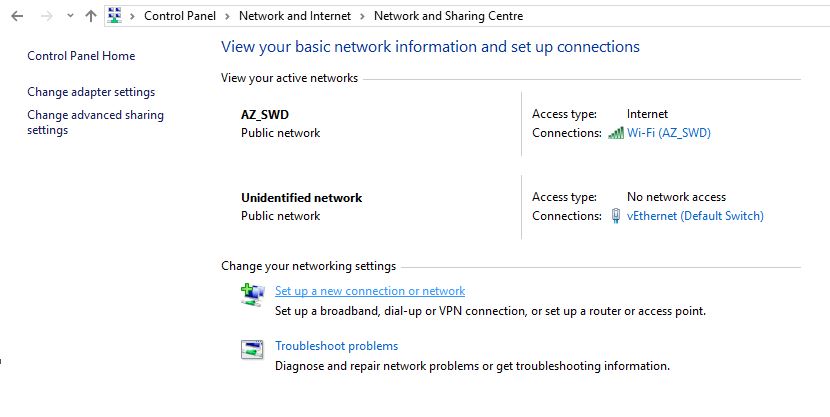Viewport: 830px width, 417px height.
Task: Open Control Panel Home link
Action: [x=81, y=56]
